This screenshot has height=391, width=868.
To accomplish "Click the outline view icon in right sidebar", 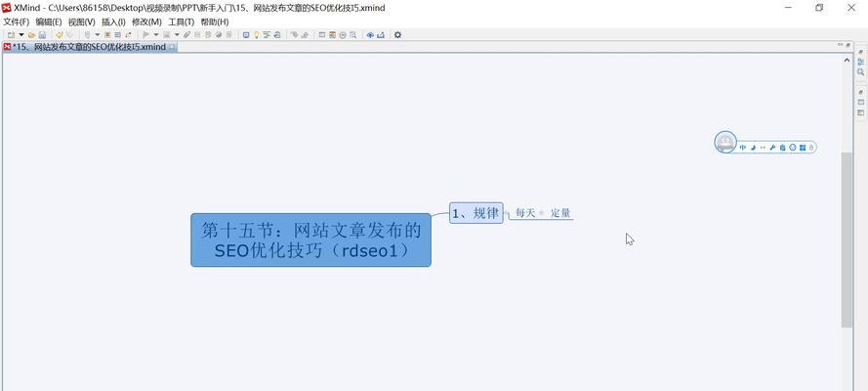I will [x=861, y=62].
